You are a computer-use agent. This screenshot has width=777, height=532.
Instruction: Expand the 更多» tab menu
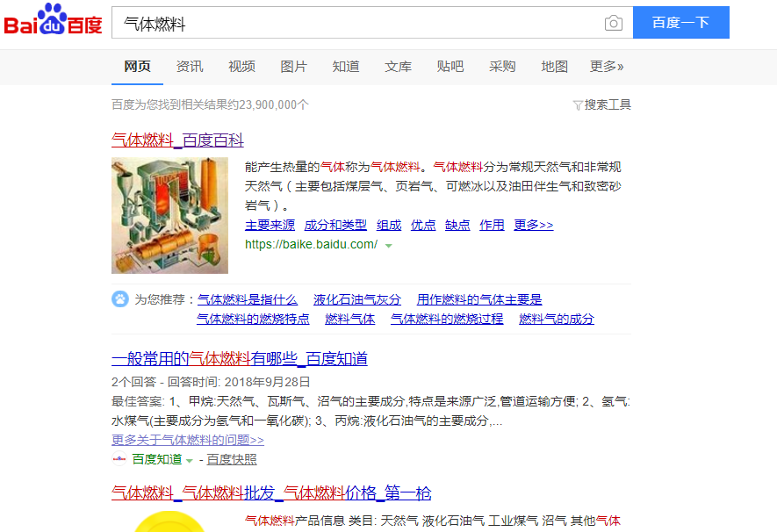pos(607,67)
